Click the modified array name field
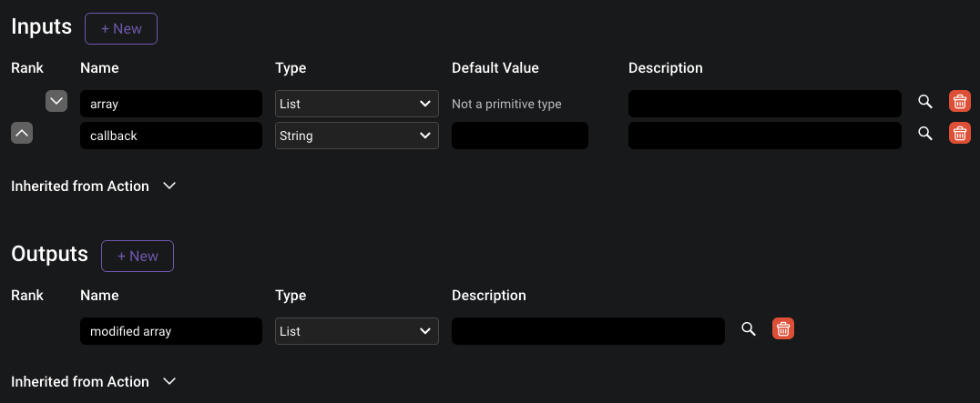 tap(170, 331)
